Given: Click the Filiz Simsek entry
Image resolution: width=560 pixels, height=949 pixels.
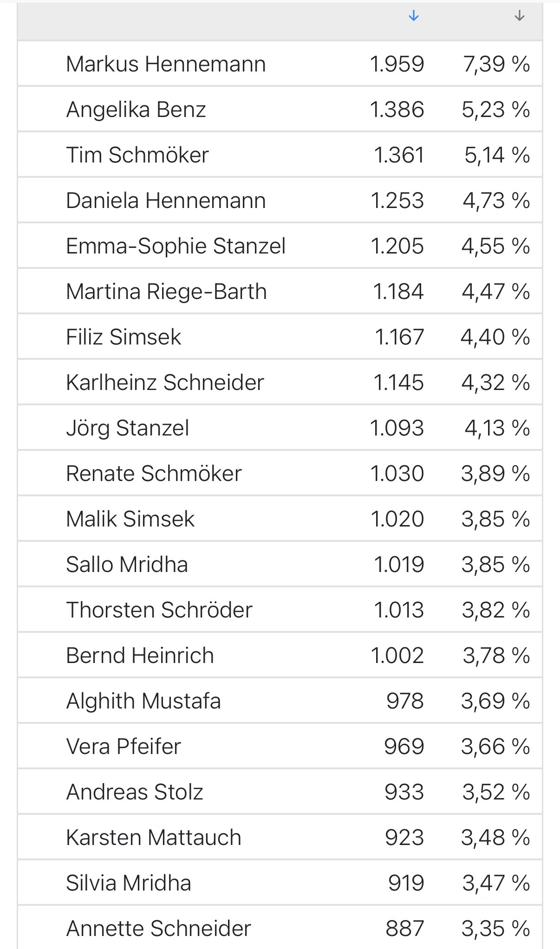Looking at the screenshot, I should coord(280,337).
